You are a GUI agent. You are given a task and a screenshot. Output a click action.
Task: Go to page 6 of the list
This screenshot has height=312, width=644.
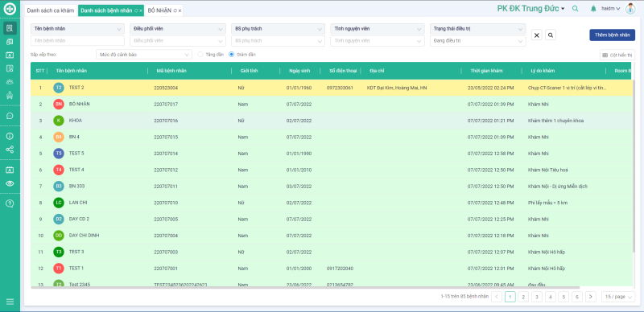coord(577,297)
